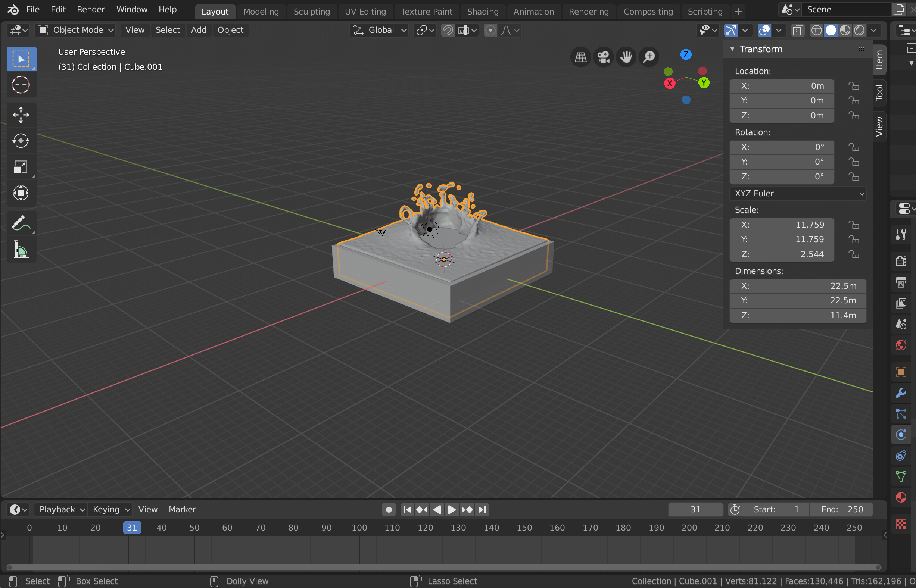Viewport: 916px width, 588px height.
Task: Jump to the end frame
Action: (x=482, y=510)
